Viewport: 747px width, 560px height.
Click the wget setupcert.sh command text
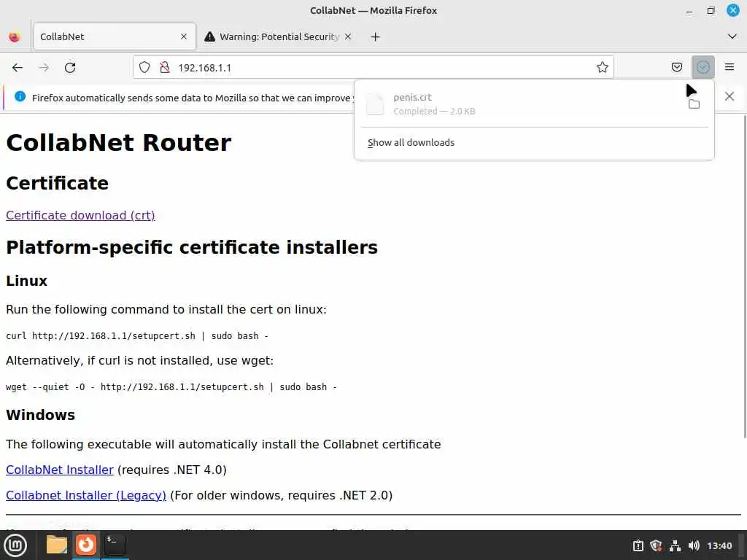pos(171,386)
